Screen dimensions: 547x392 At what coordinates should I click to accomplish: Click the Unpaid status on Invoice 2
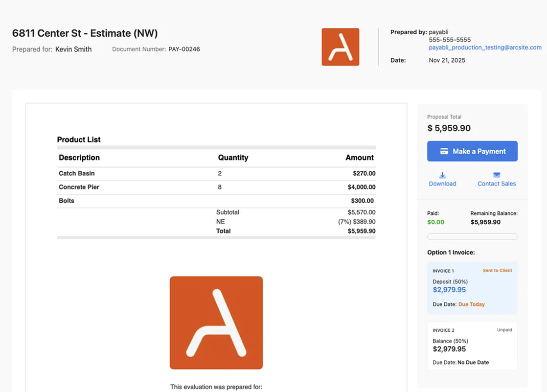(x=504, y=330)
